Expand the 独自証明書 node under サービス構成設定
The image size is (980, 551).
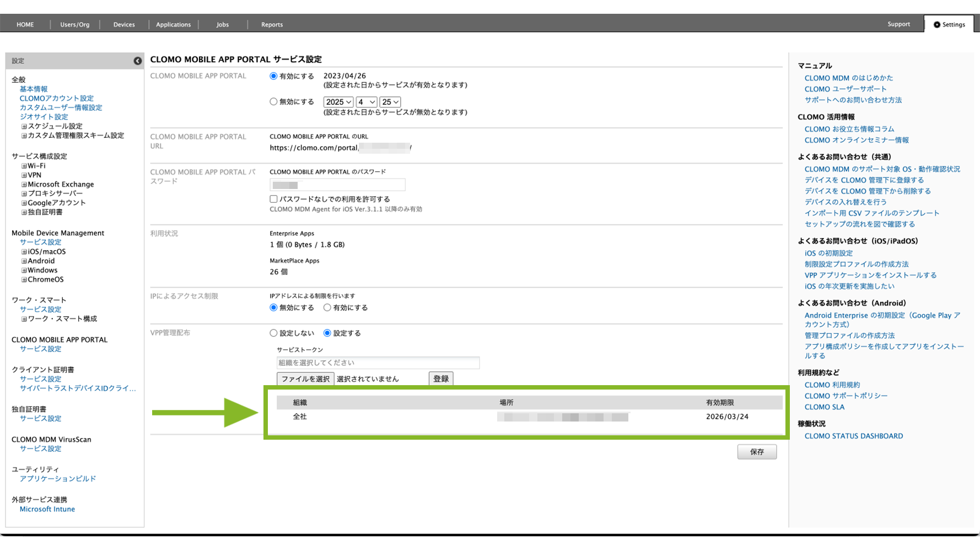(24, 212)
